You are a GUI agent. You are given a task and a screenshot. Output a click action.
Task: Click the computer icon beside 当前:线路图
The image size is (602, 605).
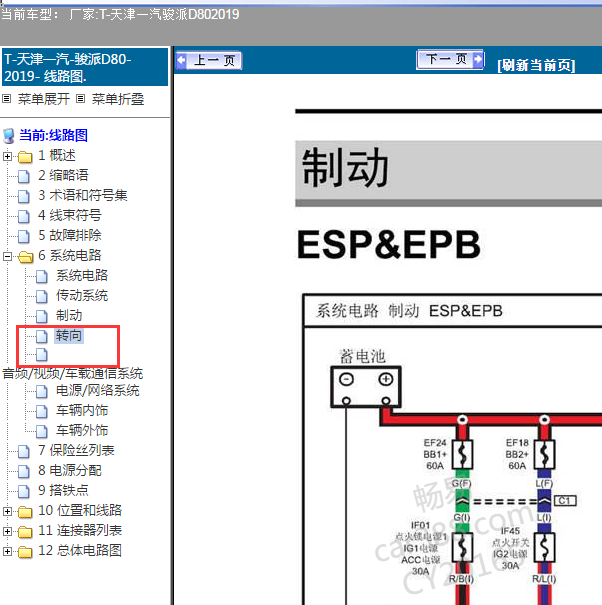coord(9,136)
